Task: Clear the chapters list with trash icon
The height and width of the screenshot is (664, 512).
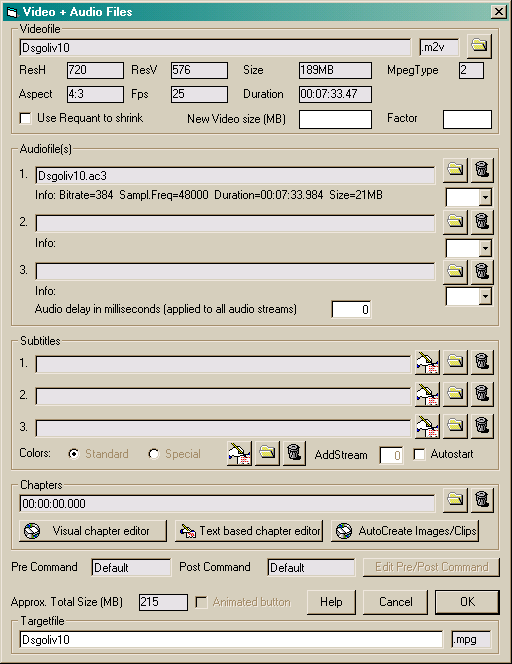Action: (x=482, y=501)
